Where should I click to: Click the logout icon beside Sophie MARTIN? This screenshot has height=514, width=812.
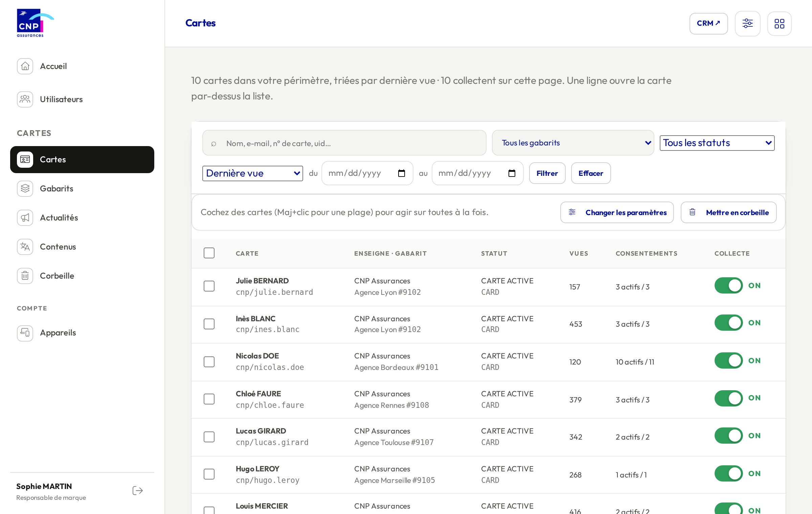click(x=138, y=491)
